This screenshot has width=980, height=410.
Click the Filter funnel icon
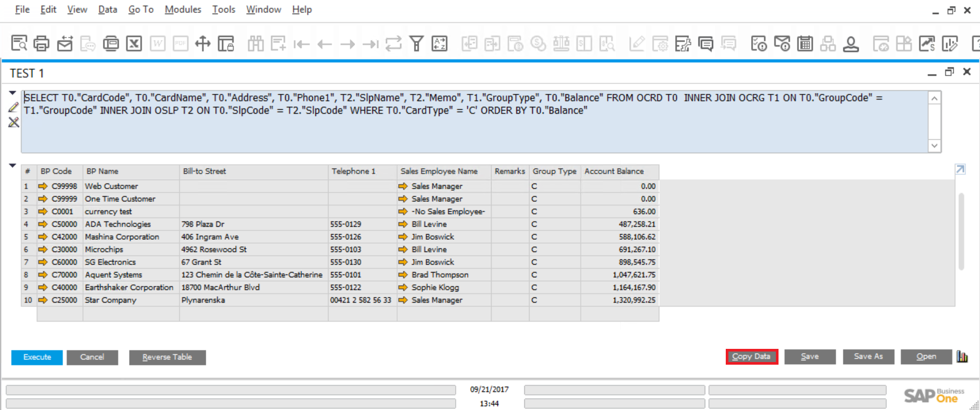click(416, 43)
